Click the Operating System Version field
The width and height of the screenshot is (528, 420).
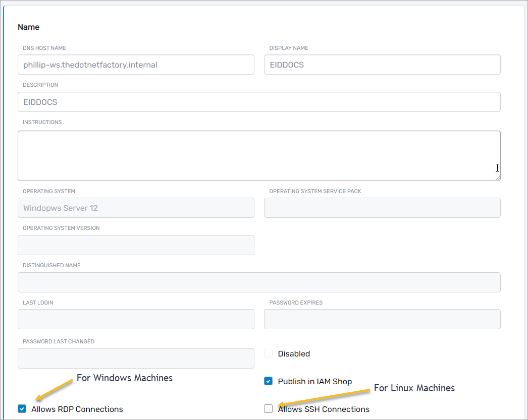[x=136, y=245]
